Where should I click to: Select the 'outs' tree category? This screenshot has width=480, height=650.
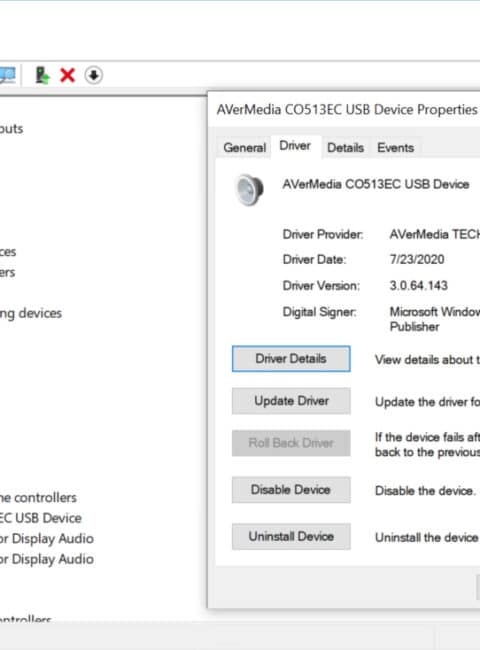pyautogui.click(x=12, y=129)
